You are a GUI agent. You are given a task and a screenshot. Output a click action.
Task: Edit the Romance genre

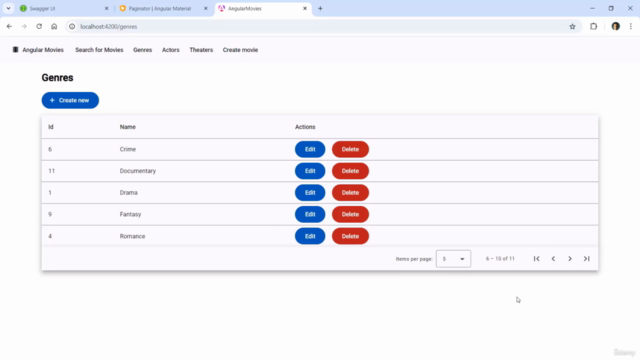(x=310, y=236)
